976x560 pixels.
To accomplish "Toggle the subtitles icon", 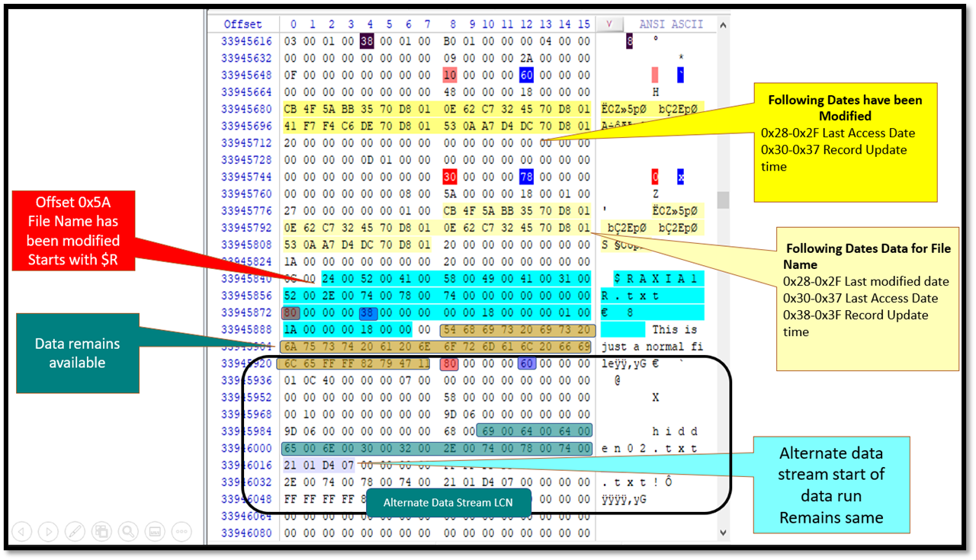I will pos(154,531).
